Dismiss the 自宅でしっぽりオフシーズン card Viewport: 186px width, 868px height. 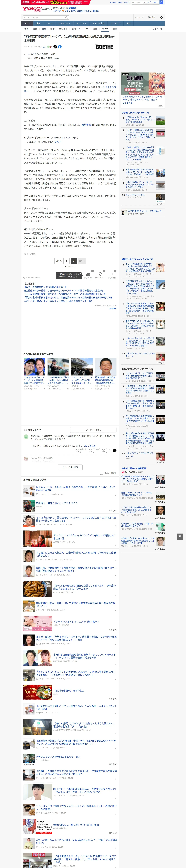coord(44,389)
